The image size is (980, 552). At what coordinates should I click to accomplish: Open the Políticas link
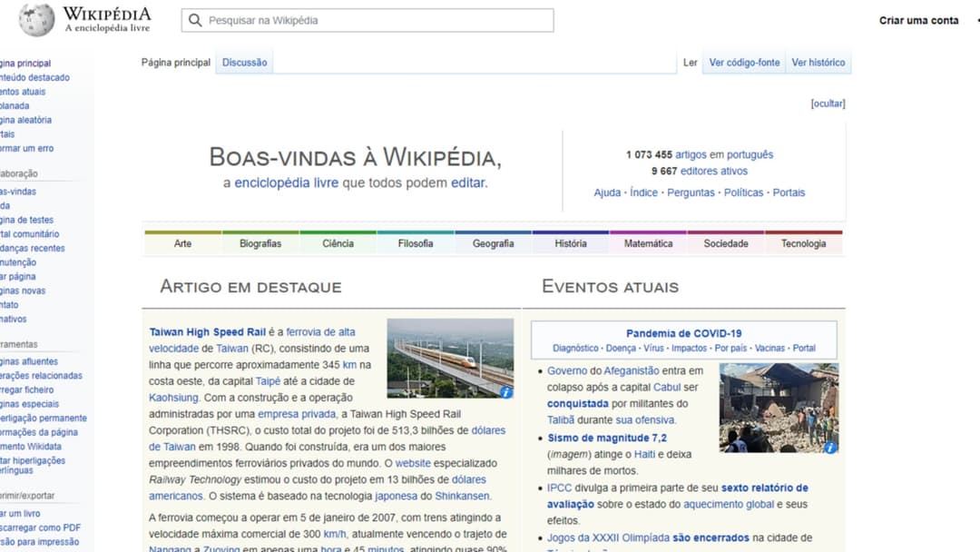coord(743,192)
